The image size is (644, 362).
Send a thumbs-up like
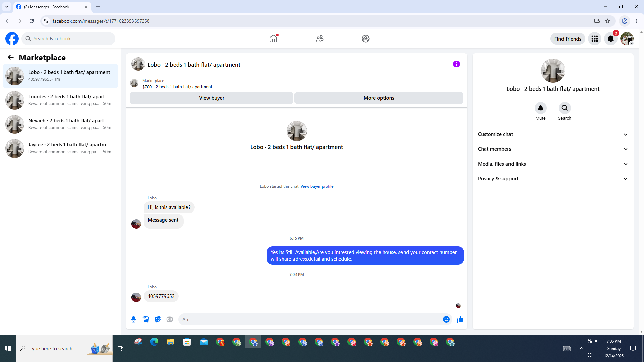(x=460, y=319)
